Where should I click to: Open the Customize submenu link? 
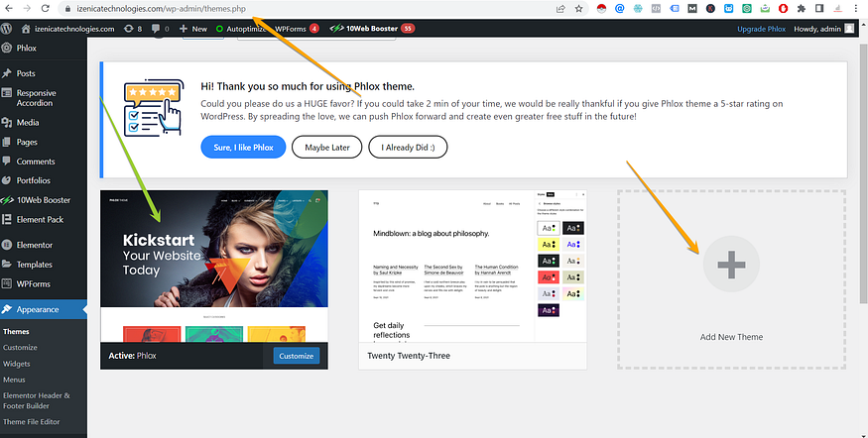20,347
